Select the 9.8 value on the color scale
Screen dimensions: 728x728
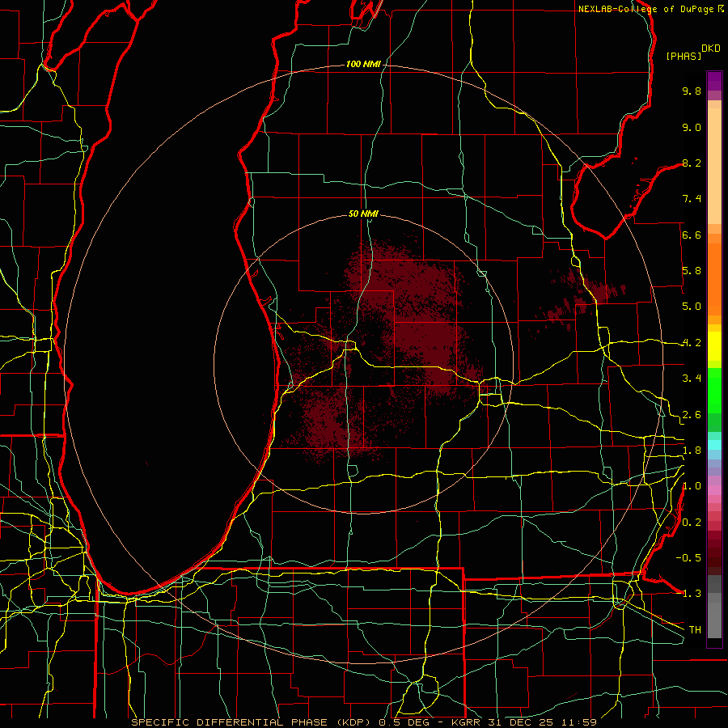(x=692, y=91)
